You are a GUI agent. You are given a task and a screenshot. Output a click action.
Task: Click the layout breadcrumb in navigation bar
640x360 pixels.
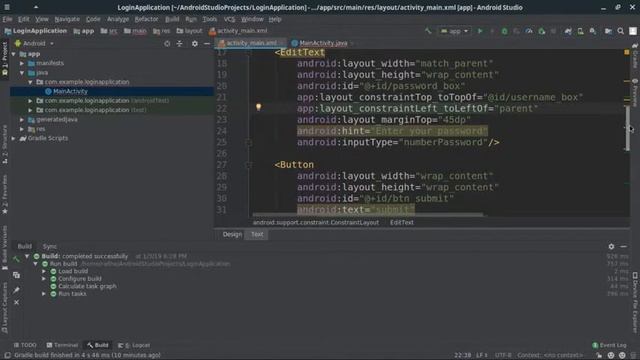tap(189, 31)
